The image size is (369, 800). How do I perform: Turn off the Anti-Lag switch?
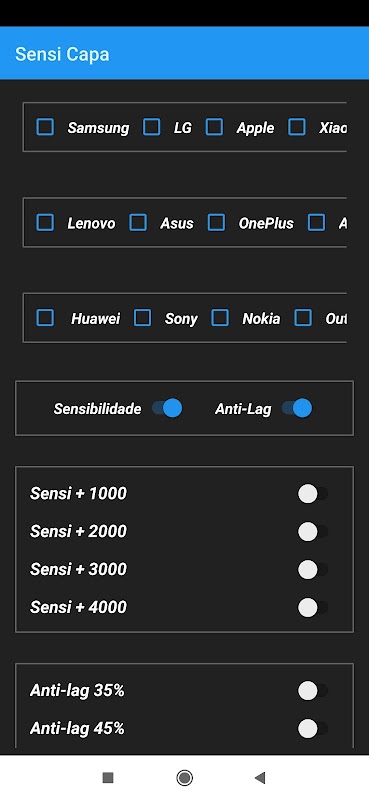297,408
